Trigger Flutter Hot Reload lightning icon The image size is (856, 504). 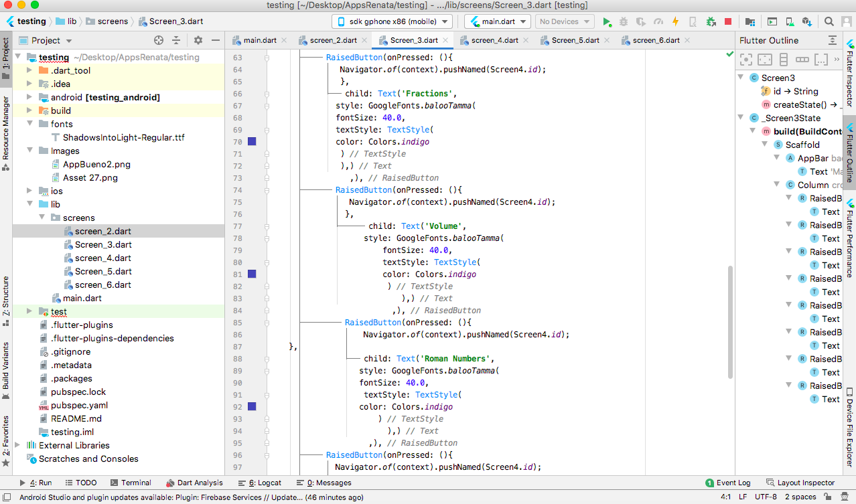pyautogui.click(x=675, y=21)
